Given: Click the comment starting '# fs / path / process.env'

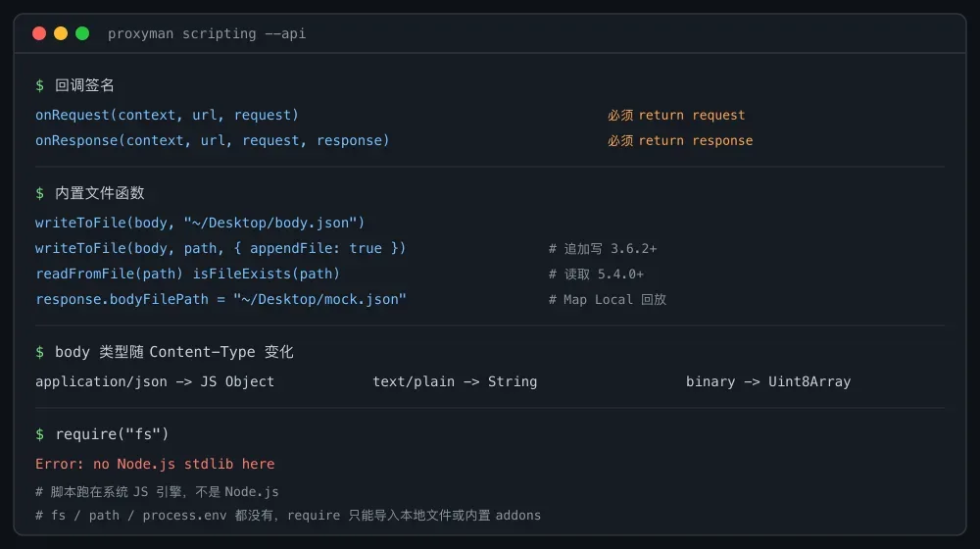Looking at the screenshot, I should (288, 516).
